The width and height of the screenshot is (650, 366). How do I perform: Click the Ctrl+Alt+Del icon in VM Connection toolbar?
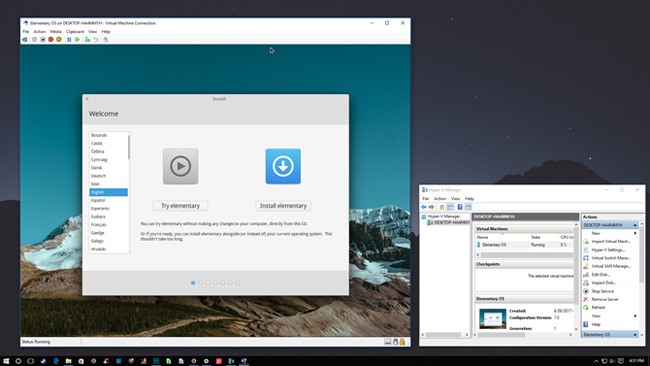tap(25, 39)
